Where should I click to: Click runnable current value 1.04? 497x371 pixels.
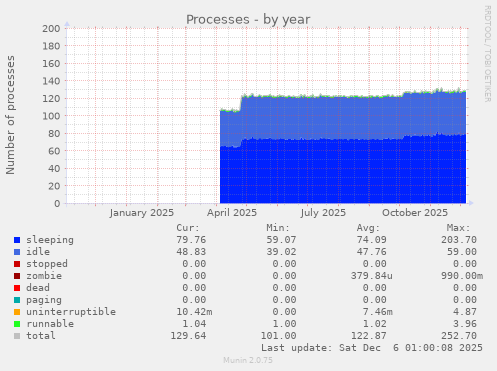[194, 324]
